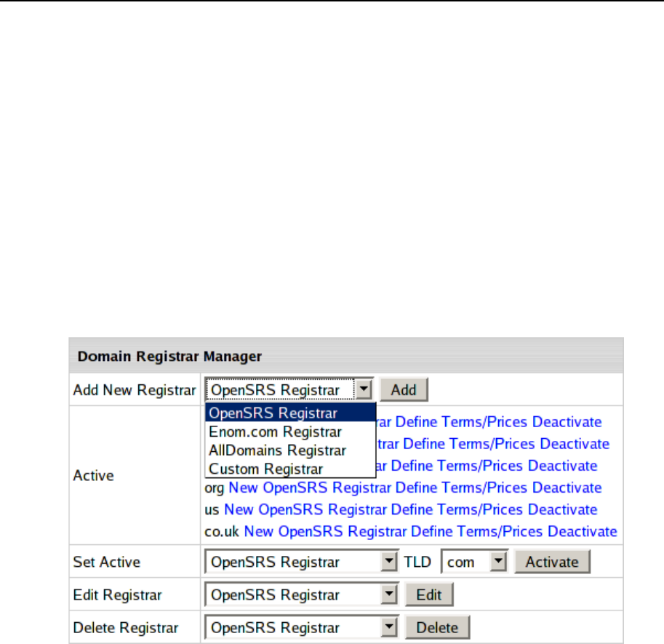The width and height of the screenshot is (664, 644).
Task: Click the co.uk TLD text
Action: coord(222,531)
